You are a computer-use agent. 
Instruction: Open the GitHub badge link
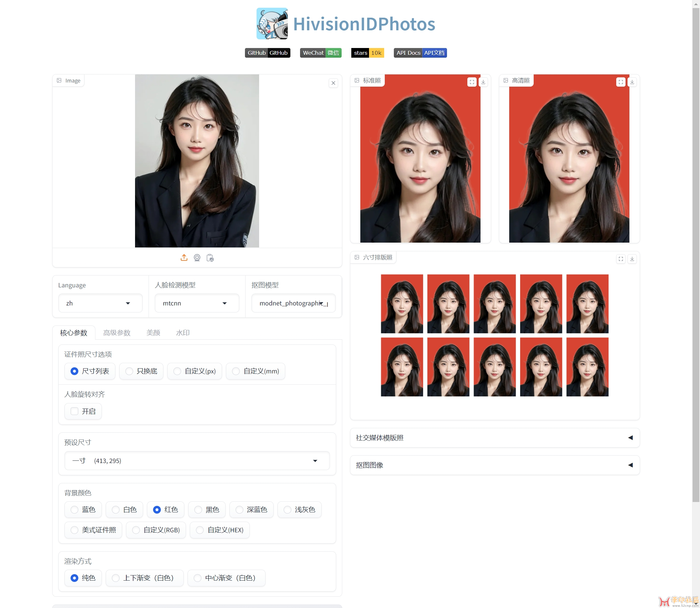point(267,53)
